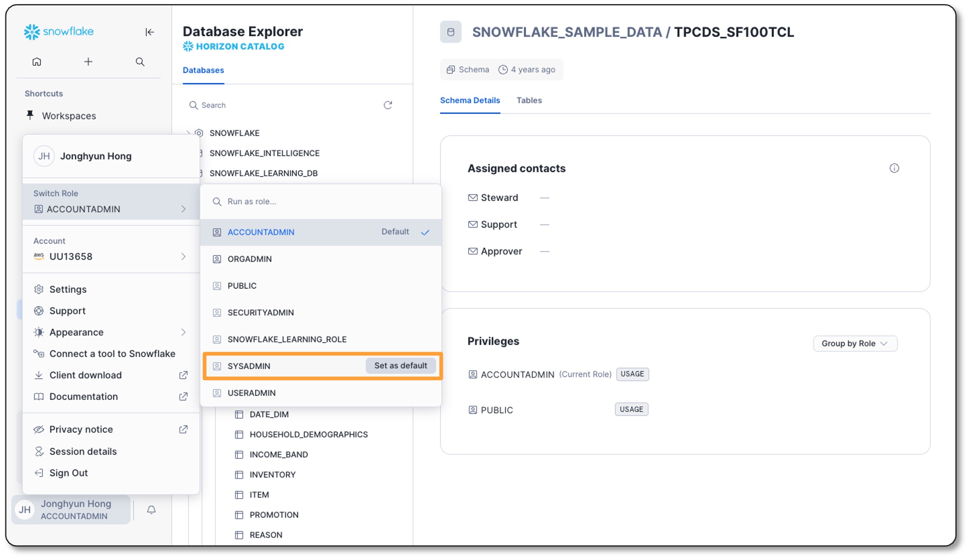This screenshot has width=969, height=560.
Task: Refresh the database list
Action: coord(388,105)
